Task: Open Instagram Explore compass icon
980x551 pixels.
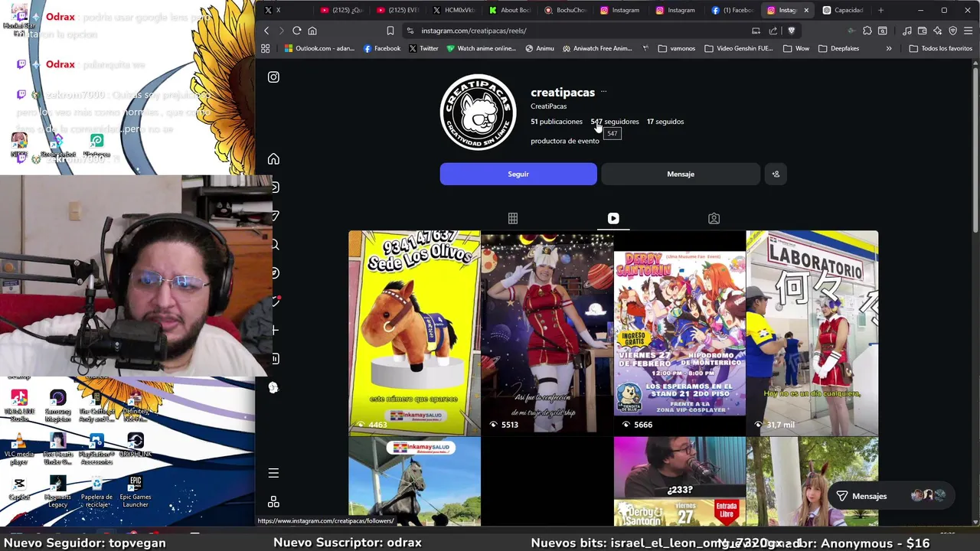Action: tap(274, 273)
